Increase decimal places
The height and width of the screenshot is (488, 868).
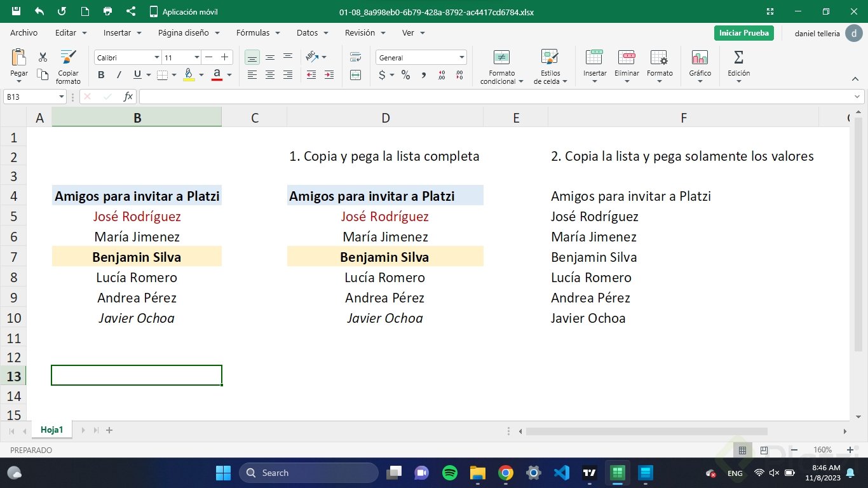[442, 75]
